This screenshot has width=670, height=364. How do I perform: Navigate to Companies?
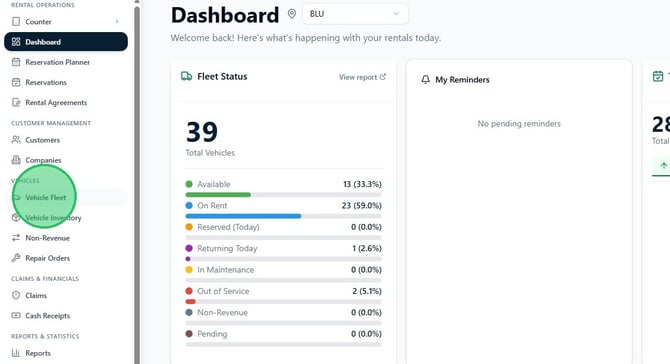point(66,160)
